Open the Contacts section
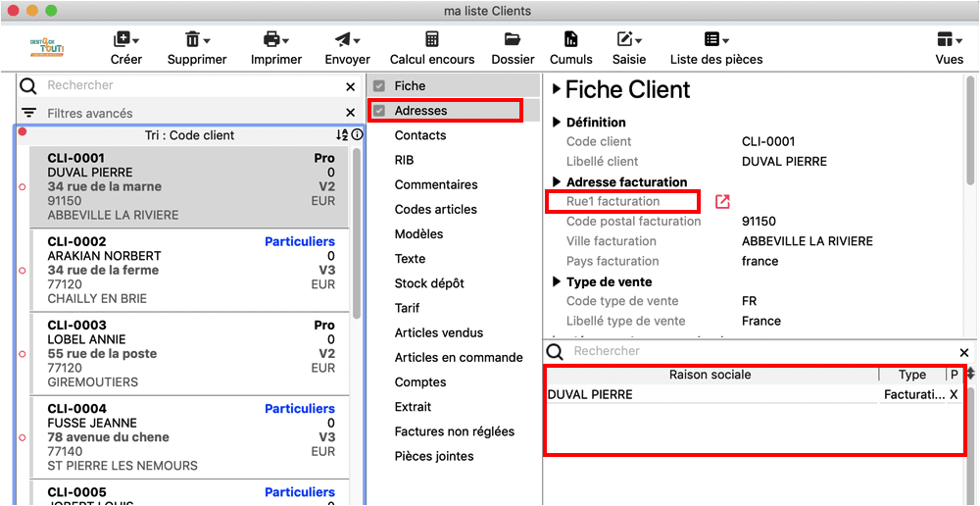This screenshot has height=506, width=980. (420, 135)
